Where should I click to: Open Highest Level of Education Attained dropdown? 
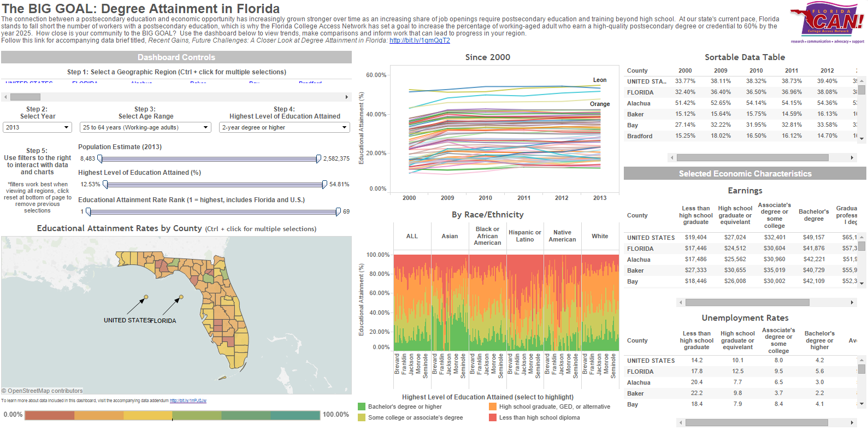pyautogui.click(x=284, y=127)
